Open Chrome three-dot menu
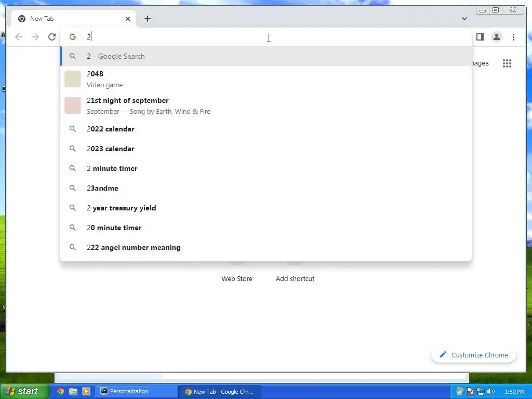This screenshot has width=532, height=399. click(513, 37)
